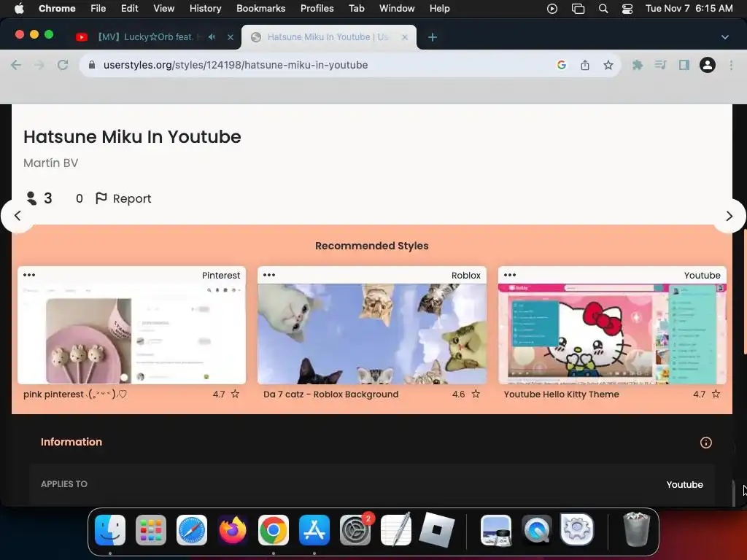Close the Lucky Orb YouTube tab
This screenshot has width=747, height=560.
tap(230, 37)
